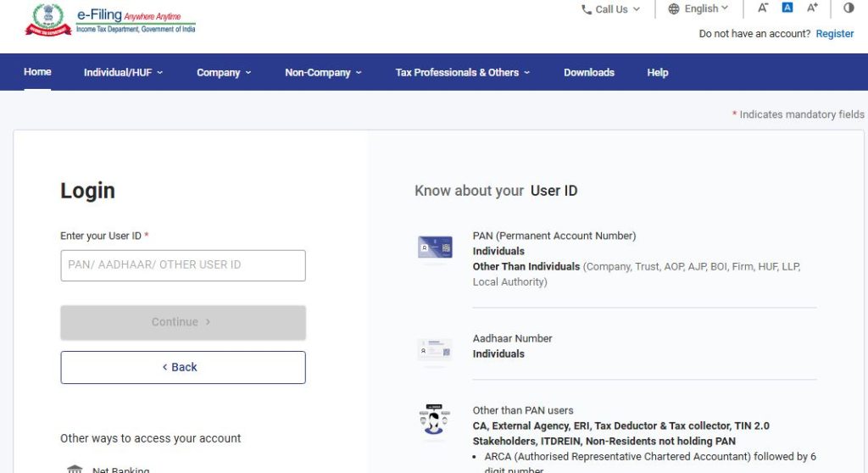Open the Call Us dropdown
Image resolution: width=868 pixels, height=473 pixels.
click(x=610, y=9)
